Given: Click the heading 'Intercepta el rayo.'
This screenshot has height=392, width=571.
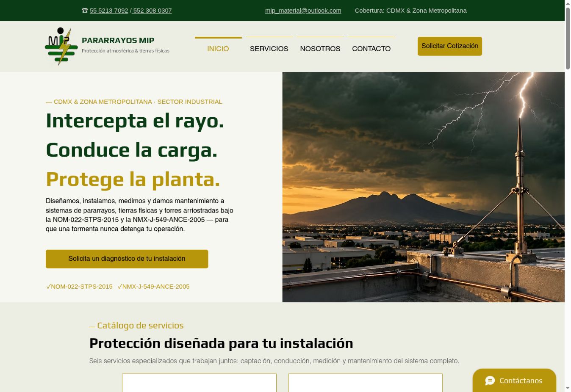Looking at the screenshot, I should 135,121.
